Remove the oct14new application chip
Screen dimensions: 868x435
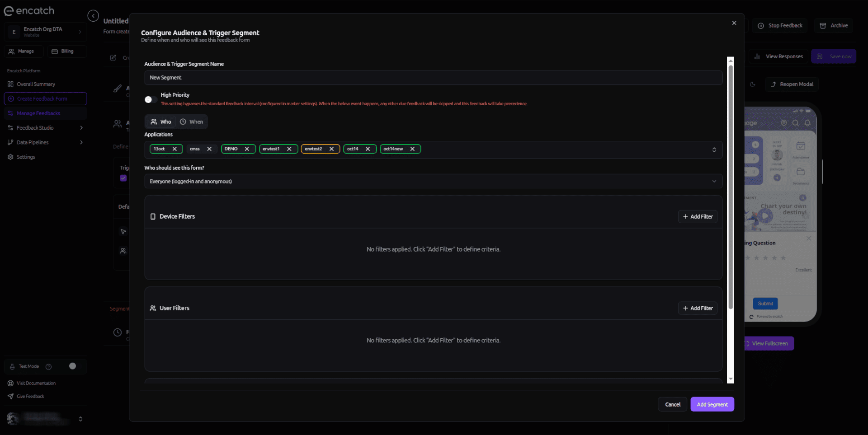click(412, 149)
